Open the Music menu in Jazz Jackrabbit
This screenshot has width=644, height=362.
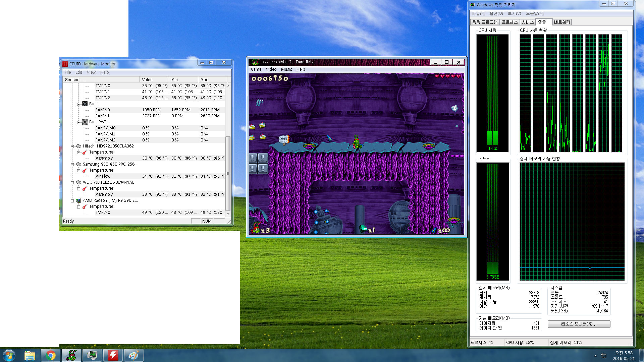tap(286, 69)
